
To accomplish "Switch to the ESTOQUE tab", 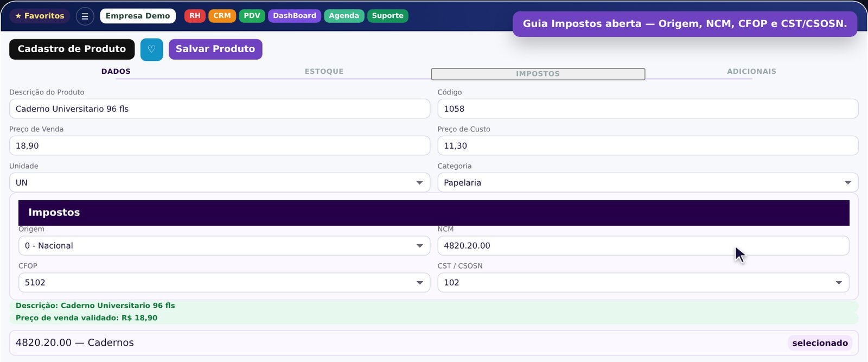I will pyautogui.click(x=324, y=72).
